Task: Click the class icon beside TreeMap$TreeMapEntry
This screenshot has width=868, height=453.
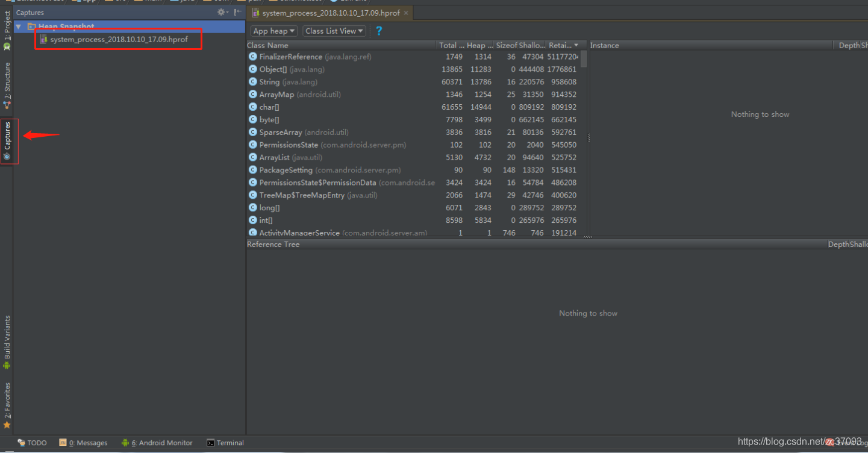Action: pyautogui.click(x=252, y=195)
